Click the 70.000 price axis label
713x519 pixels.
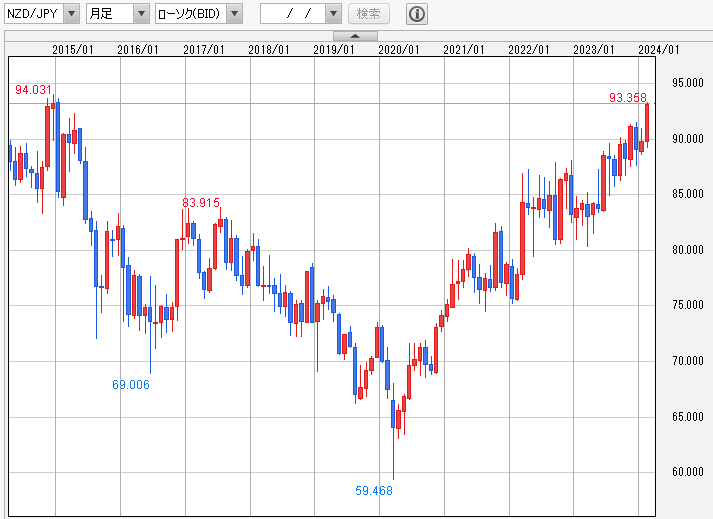(688, 361)
